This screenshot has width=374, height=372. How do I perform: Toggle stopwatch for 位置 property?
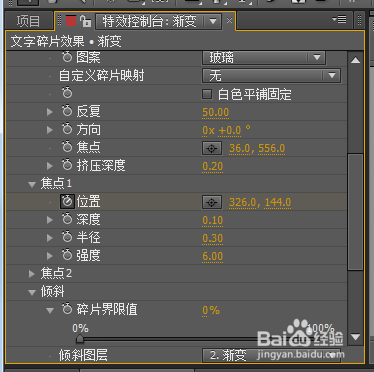point(67,201)
